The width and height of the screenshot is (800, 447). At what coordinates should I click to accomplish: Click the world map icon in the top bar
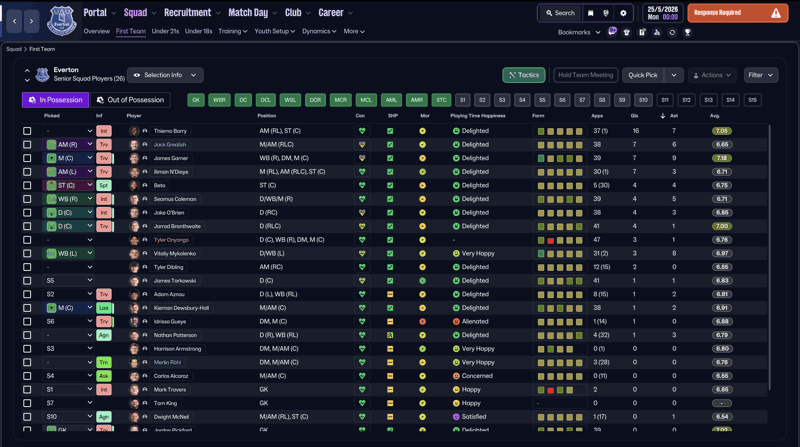[606, 13]
